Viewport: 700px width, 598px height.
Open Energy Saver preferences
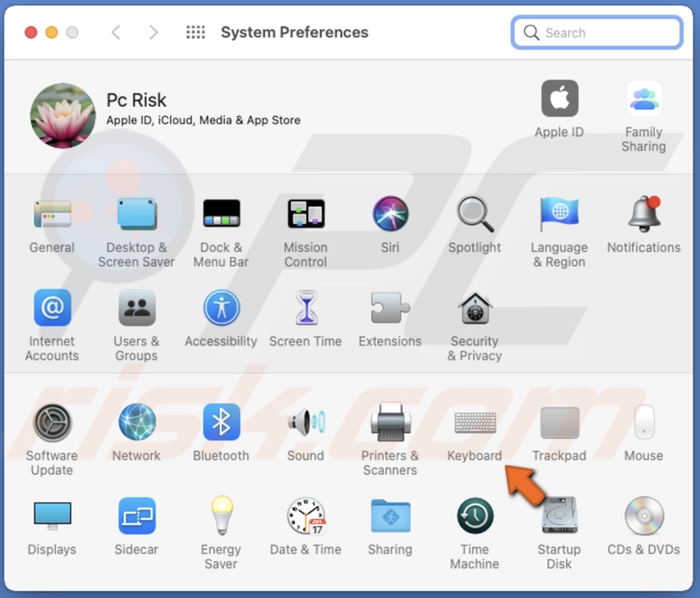pyautogui.click(x=221, y=517)
